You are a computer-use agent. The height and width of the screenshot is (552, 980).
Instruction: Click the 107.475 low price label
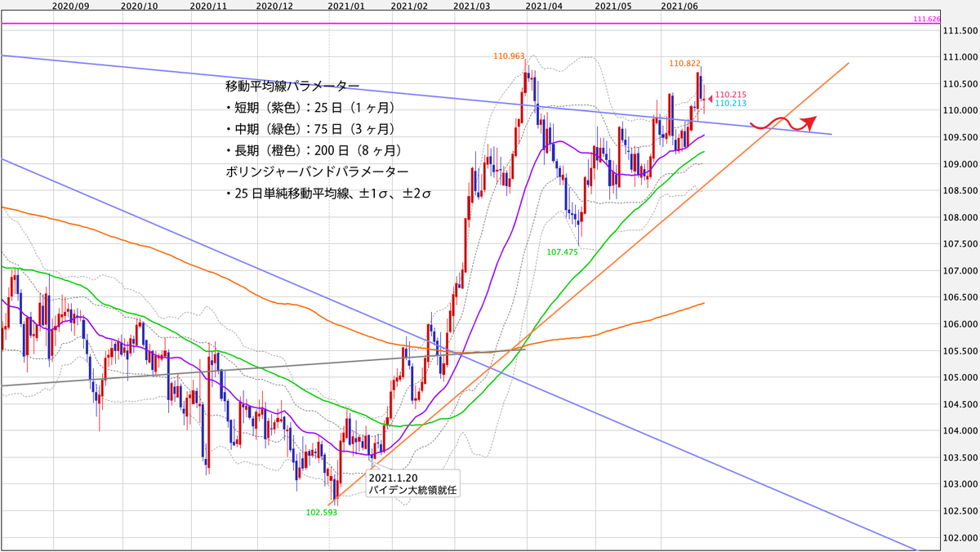pyautogui.click(x=563, y=253)
